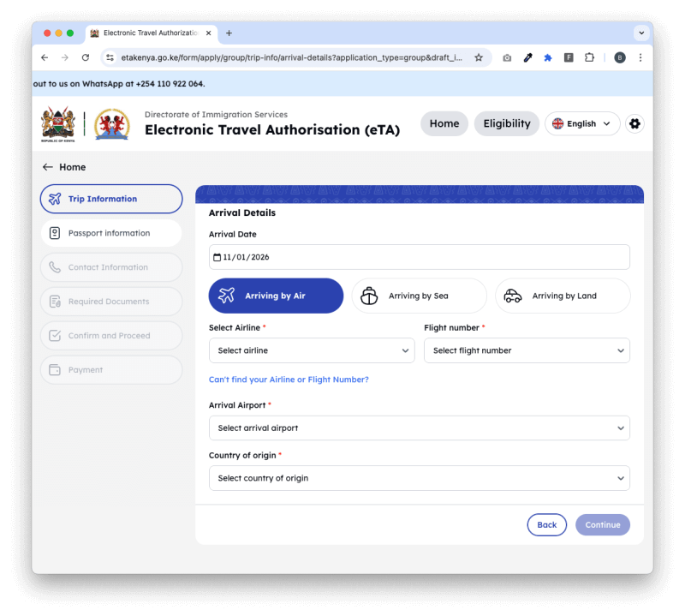Select Arriving by Air option
The image size is (685, 616).
click(x=276, y=296)
